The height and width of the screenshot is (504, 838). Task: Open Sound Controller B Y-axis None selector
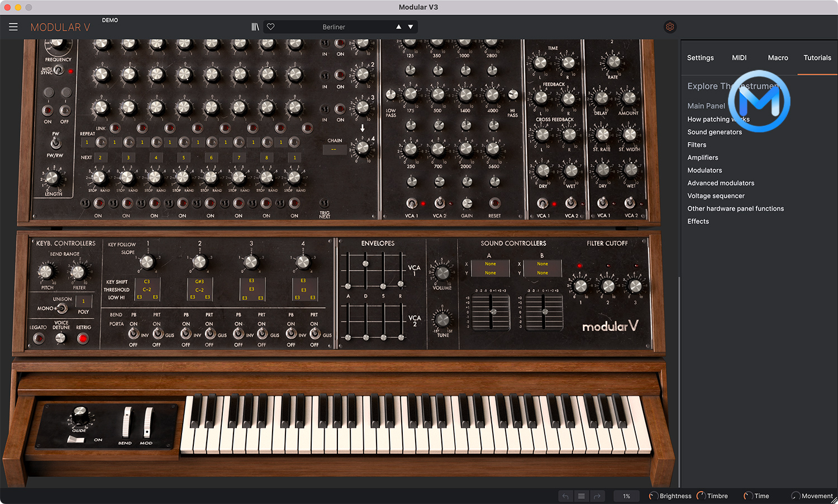[x=542, y=273]
